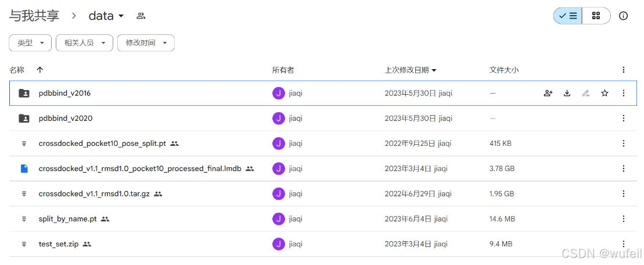Viewport: 644px width, 265px height.
Task: Download the pdbbind_v2016 folder
Action: 567,93
